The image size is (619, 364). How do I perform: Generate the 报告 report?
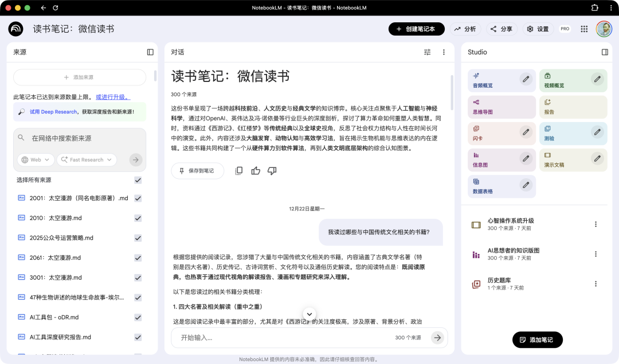pos(573,107)
